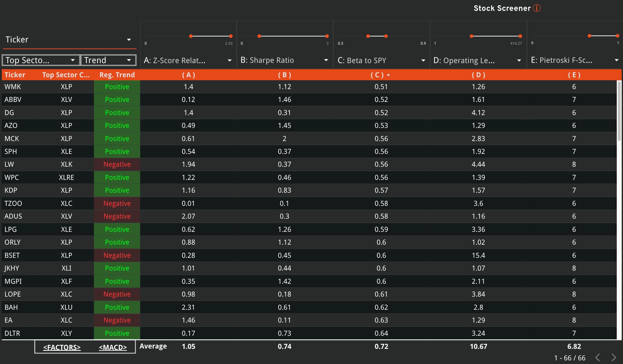Select the EA ticker cell
Viewport: 623px width, 364px height.
pyautogui.click(x=8, y=320)
